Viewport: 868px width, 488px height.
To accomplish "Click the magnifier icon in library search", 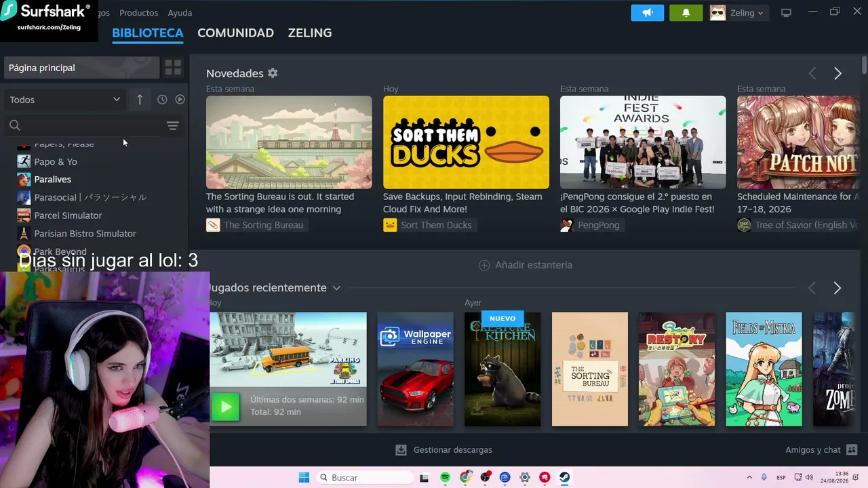I will coord(15,125).
